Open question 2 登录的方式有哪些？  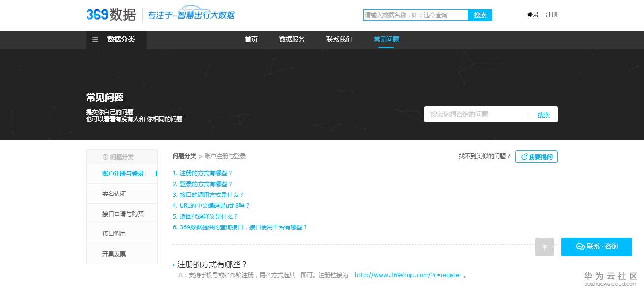202,184
